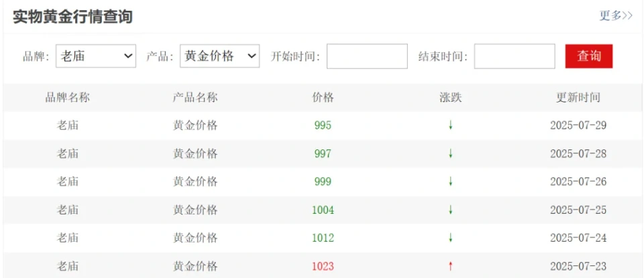
Task: Click the down arrow in the 2025-07-26 row
Action: (x=451, y=182)
